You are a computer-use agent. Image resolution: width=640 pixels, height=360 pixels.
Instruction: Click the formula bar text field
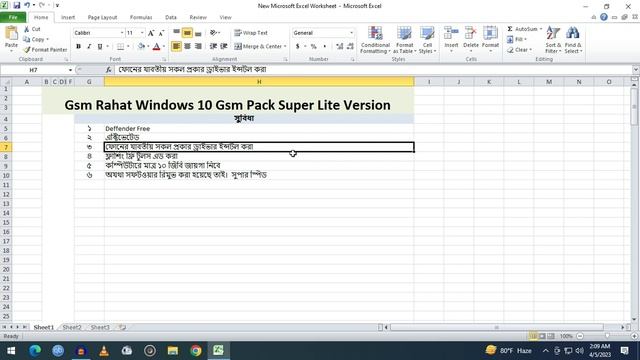coord(373,70)
